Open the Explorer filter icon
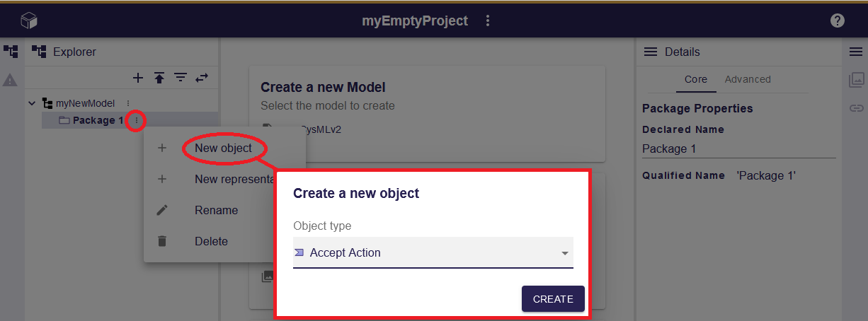 [181, 78]
